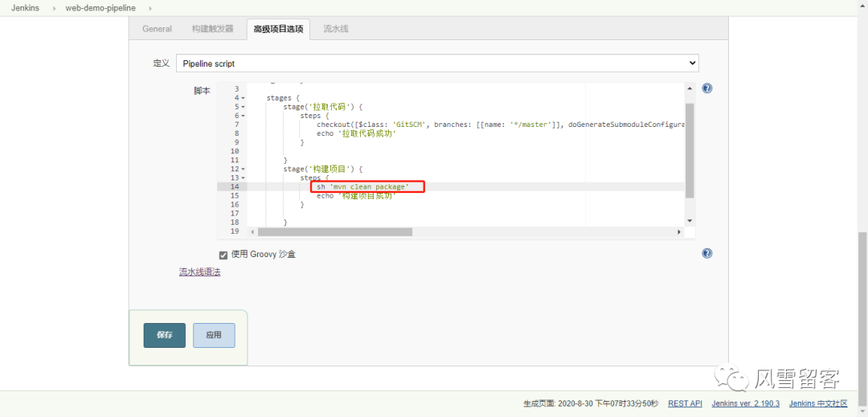Viewport: 868px width, 417px height.
Task: Open the REST API link
Action: pyautogui.click(x=686, y=403)
